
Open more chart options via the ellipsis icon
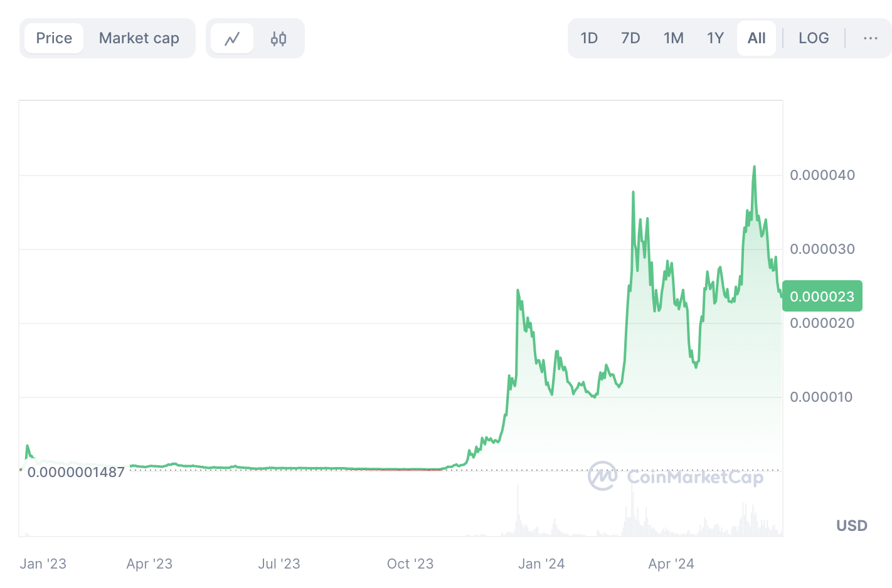(870, 38)
